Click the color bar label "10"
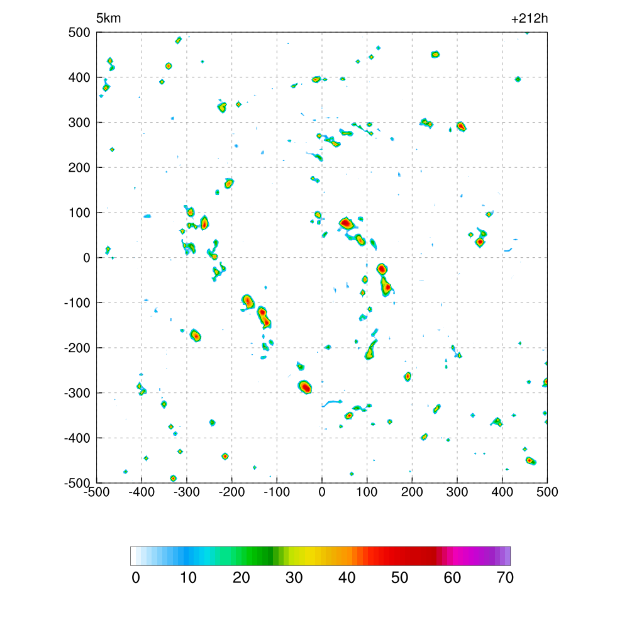Screen dimensions: 644x644 [x=189, y=578]
